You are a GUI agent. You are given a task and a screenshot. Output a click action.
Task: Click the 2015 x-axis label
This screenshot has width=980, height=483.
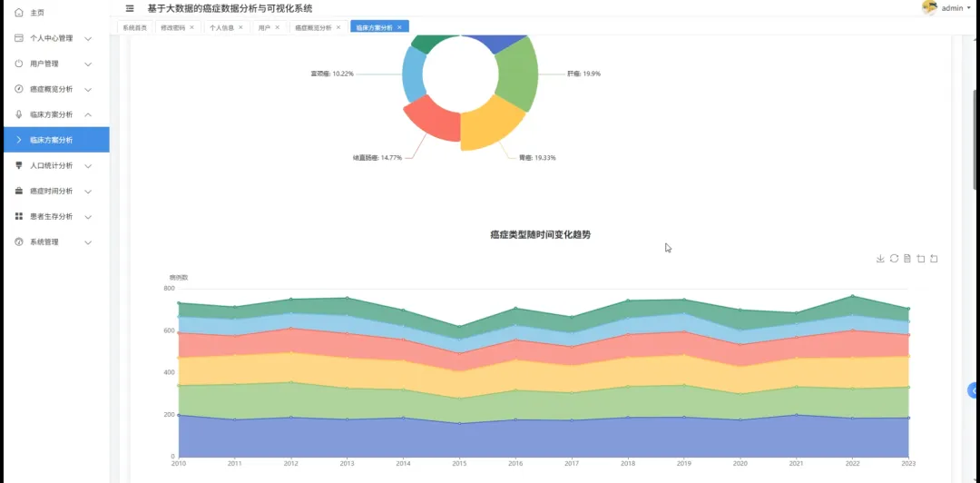coord(459,464)
